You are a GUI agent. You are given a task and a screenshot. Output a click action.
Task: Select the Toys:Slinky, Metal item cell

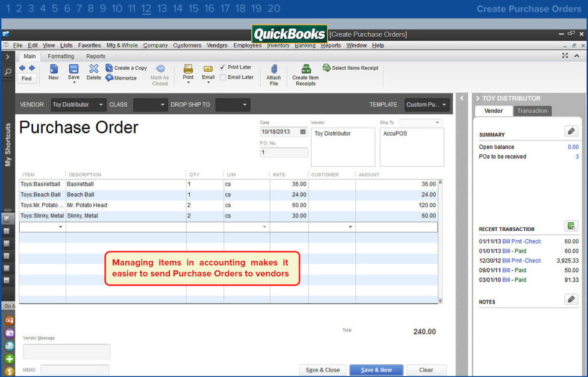(x=42, y=216)
